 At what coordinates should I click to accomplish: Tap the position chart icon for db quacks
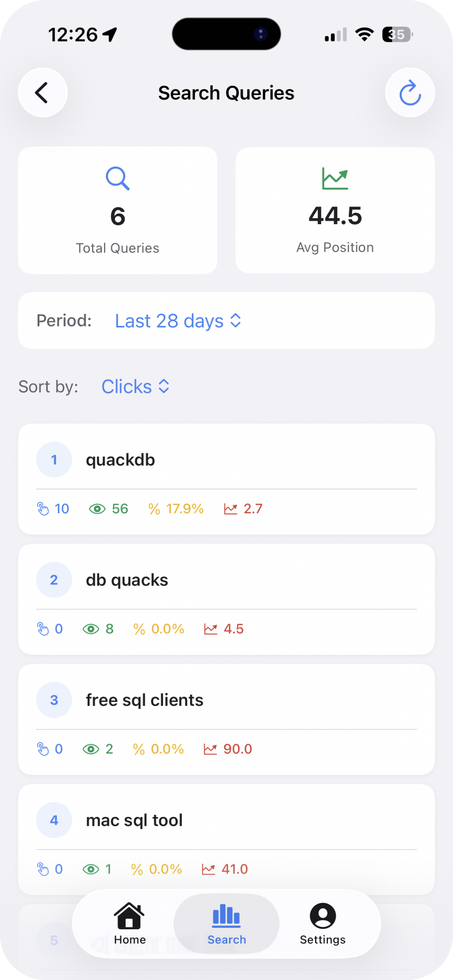(x=210, y=629)
